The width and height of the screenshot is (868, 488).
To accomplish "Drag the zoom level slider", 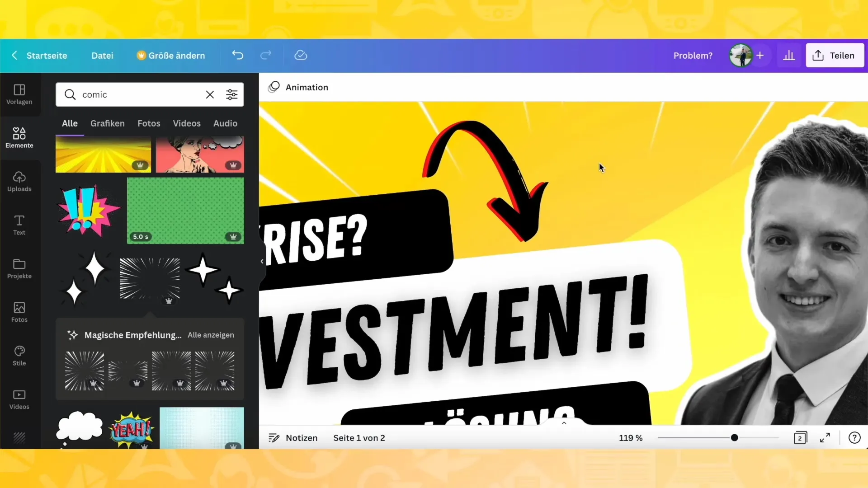I will 735,437.
